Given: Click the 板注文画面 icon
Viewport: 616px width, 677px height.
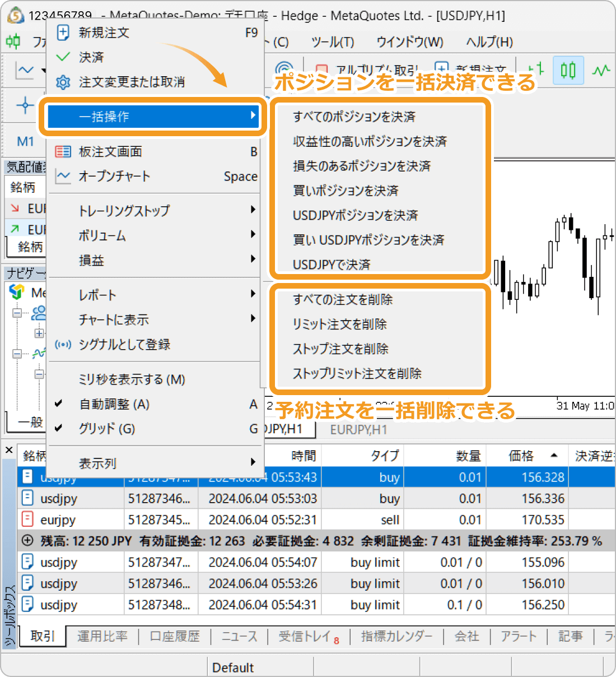Looking at the screenshot, I should point(63,151).
